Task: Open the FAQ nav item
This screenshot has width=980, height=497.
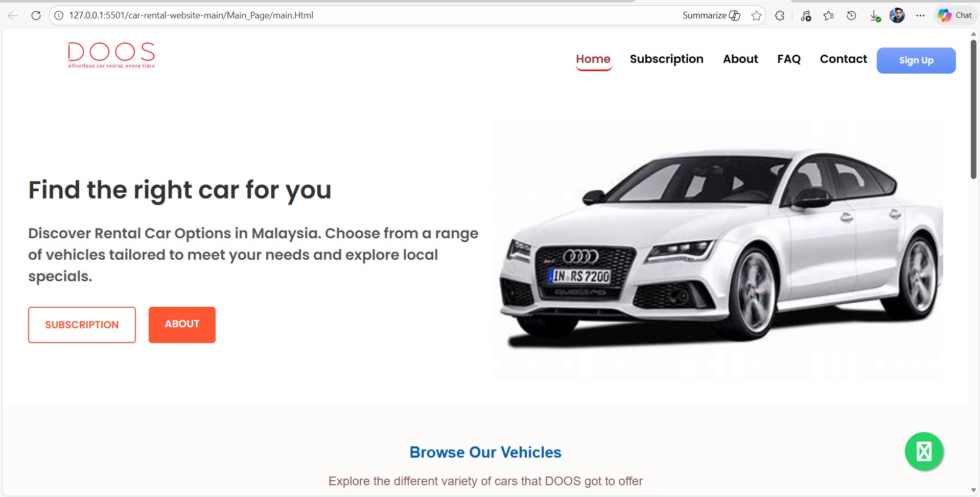Action: (788, 59)
